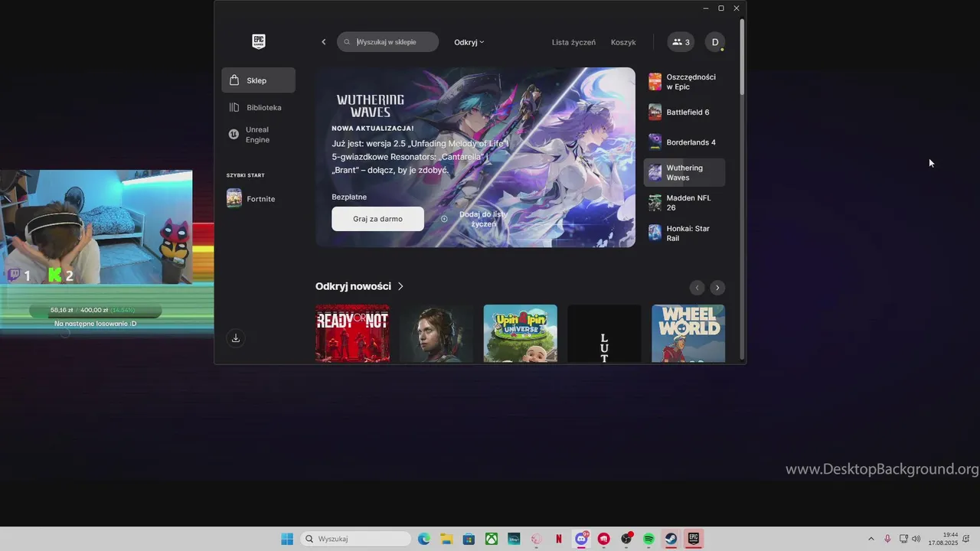Open Unreal Engine in the sidebar

tap(258, 135)
